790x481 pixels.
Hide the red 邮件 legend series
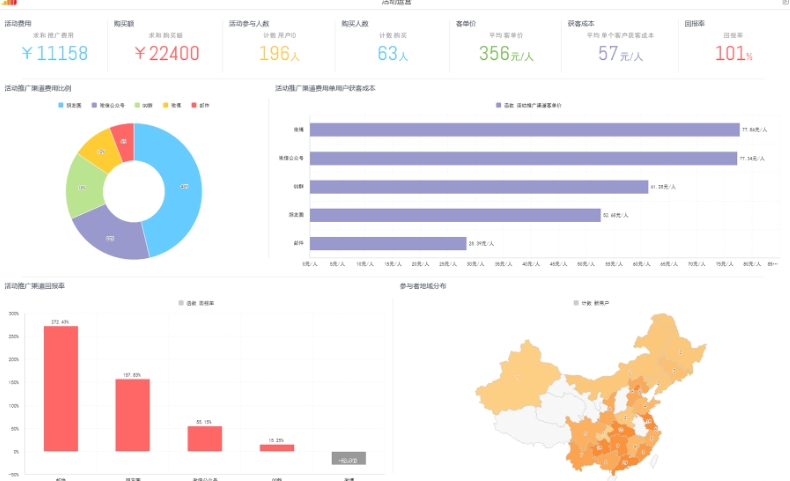coord(194,104)
